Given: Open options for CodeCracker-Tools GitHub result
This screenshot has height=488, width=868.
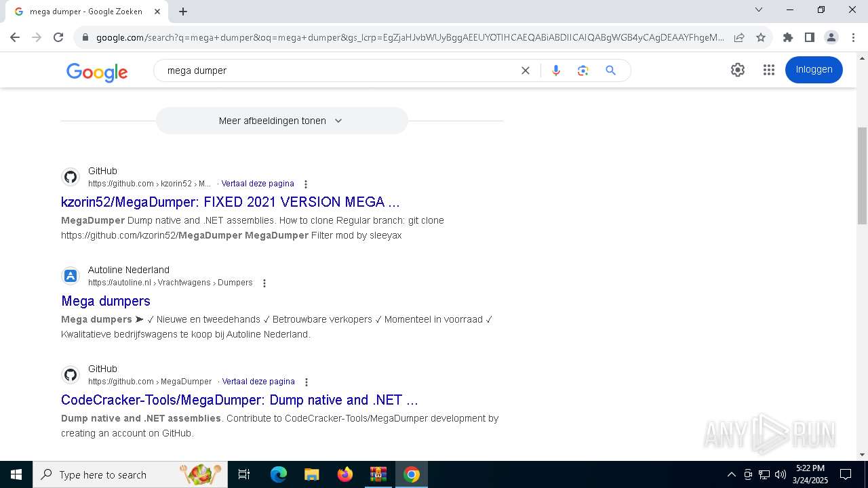Looking at the screenshot, I should (307, 382).
